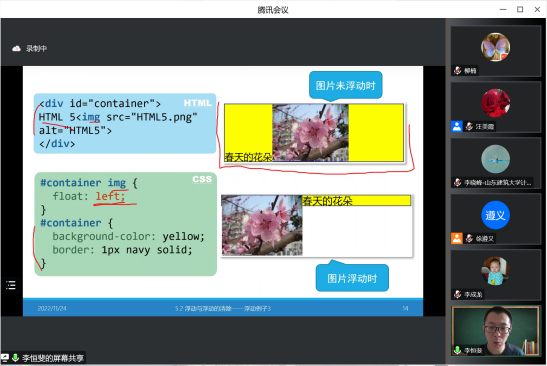The height and width of the screenshot is (366, 547).
Task: Click the muted microphone on 汪美霞's tile
Action: coord(469,126)
